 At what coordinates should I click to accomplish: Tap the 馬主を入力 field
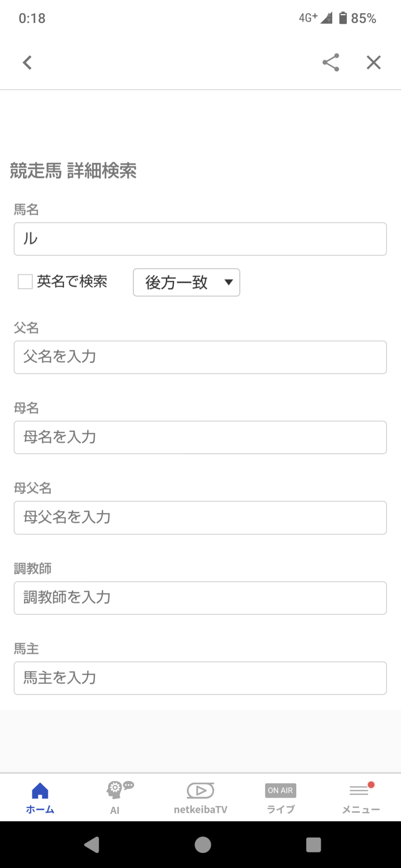click(200, 678)
